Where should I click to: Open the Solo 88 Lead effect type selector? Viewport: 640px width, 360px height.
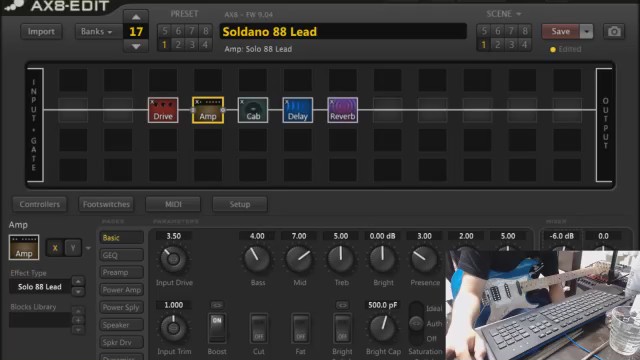point(40,287)
